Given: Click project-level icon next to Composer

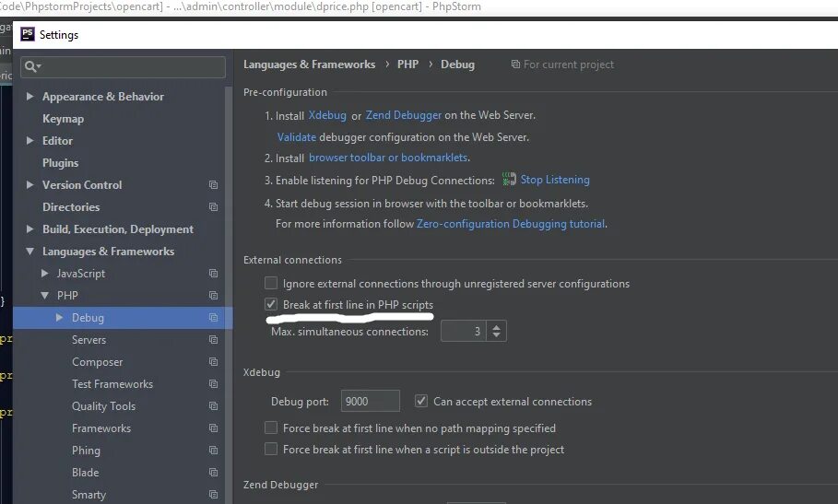Looking at the screenshot, I should coord(213,362).
